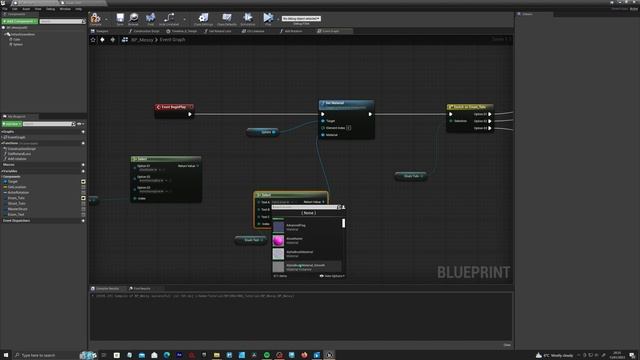Open the Add Component green dropdown
The height and width of the screenshot is (360, 640).
[20, 21]
